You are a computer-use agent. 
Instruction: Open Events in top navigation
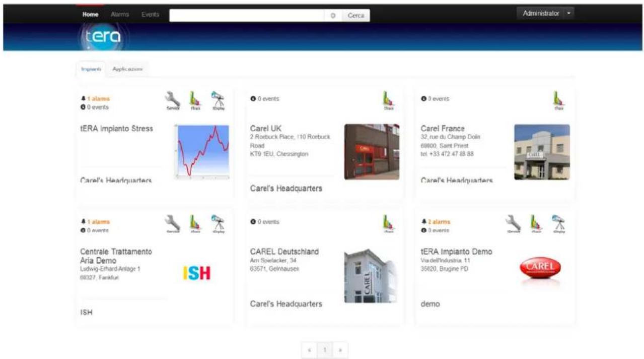coord(150,15)
